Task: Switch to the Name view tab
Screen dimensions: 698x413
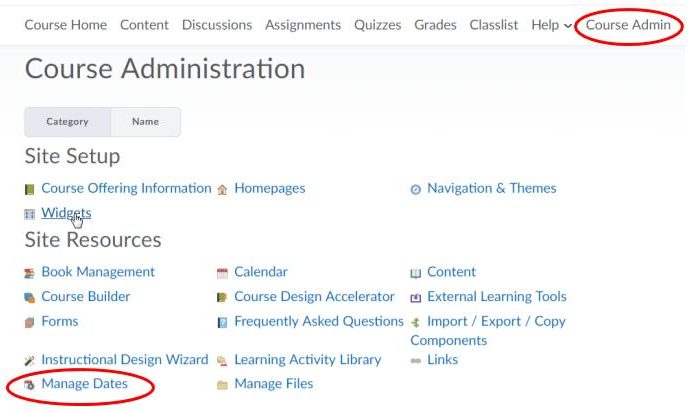Action: 146,121
